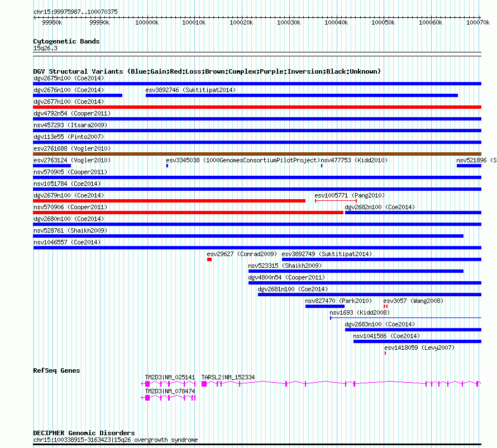The height and width of the screenshot is (448, 497).
Task: Open the nsv477753 (Kidd2010) variant label
Action: (x=354, y=160)
